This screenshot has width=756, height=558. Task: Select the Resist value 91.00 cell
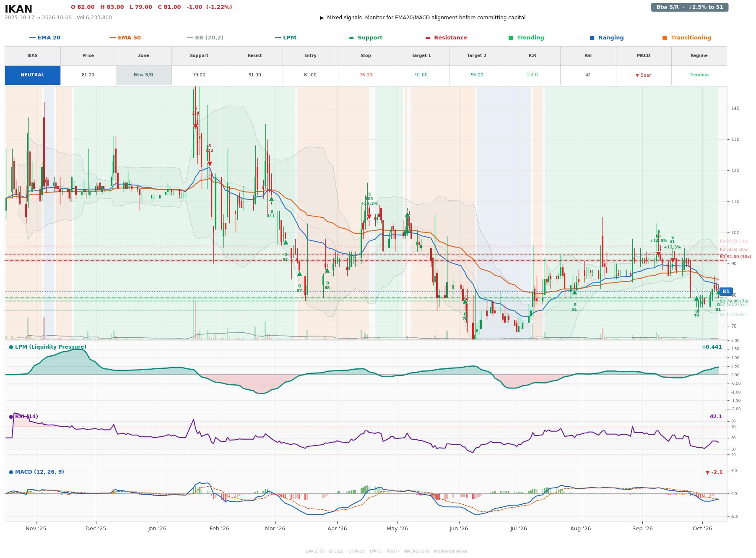255,75
